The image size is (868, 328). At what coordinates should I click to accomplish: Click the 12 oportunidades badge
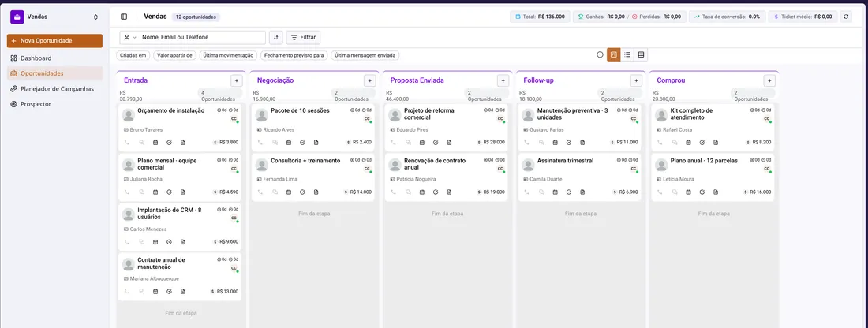[x=196, y=17]
